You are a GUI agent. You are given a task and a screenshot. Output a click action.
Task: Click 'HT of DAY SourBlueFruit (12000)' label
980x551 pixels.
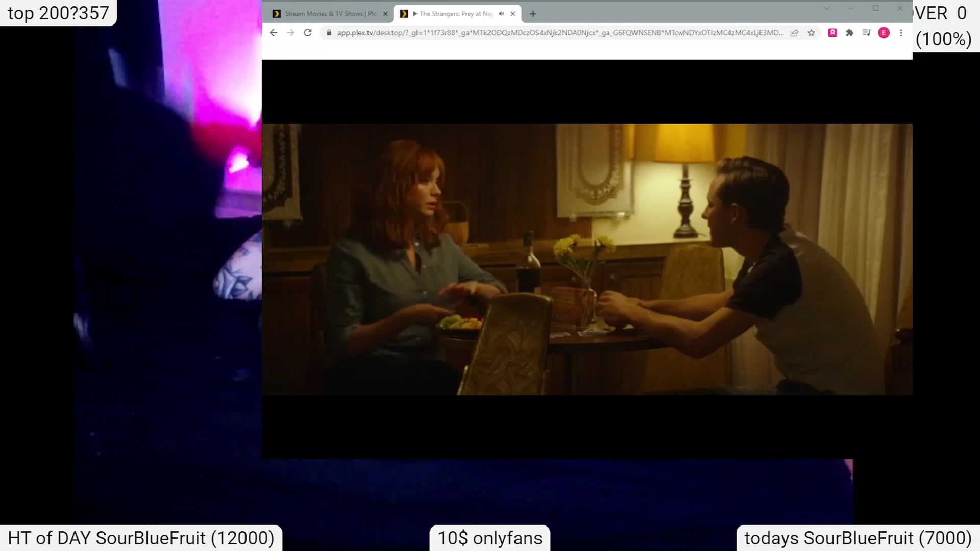(141, 538)
